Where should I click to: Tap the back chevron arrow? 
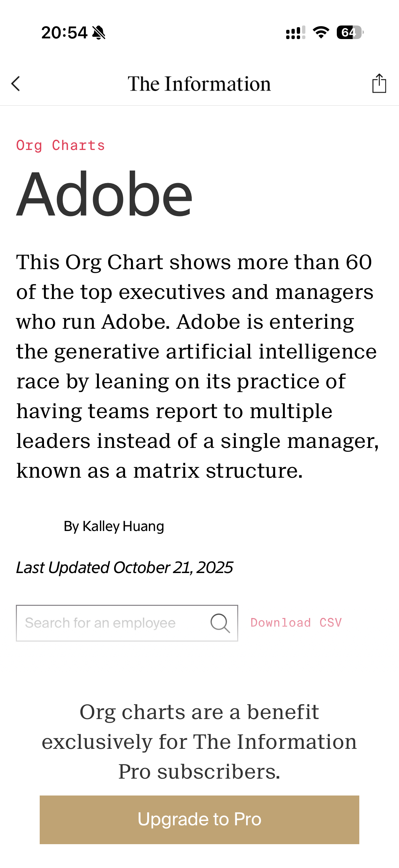(x=16, y=83)
